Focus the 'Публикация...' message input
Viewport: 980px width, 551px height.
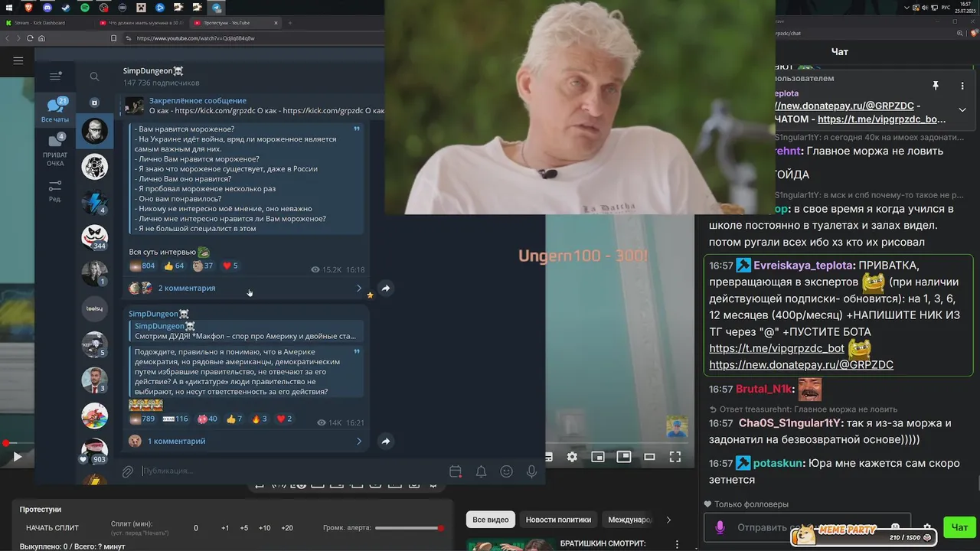tap(291, 471)
